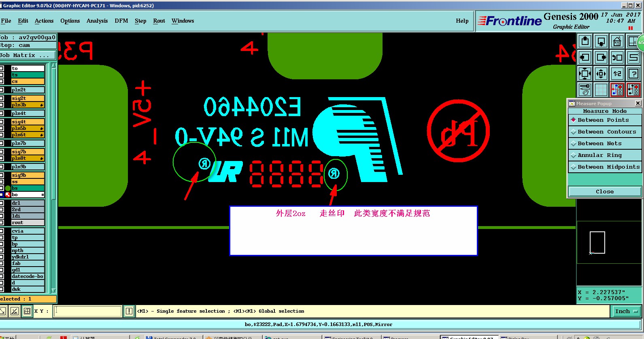
Task: Open the wrench and palette graphic control icon
Action: point(585,90)
